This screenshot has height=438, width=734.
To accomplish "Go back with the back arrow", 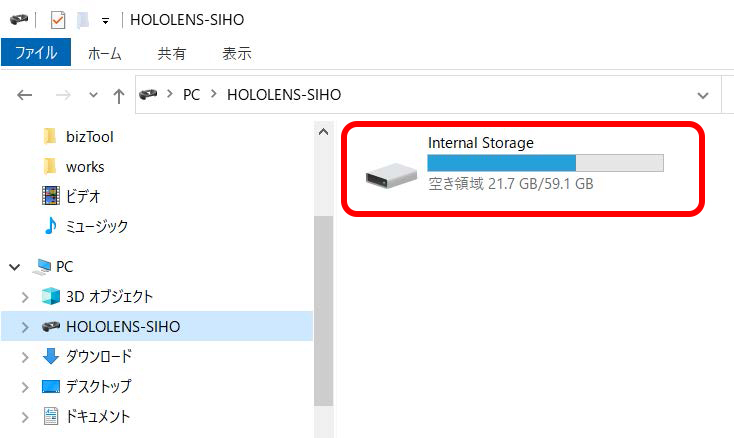I will pos(26,95).
